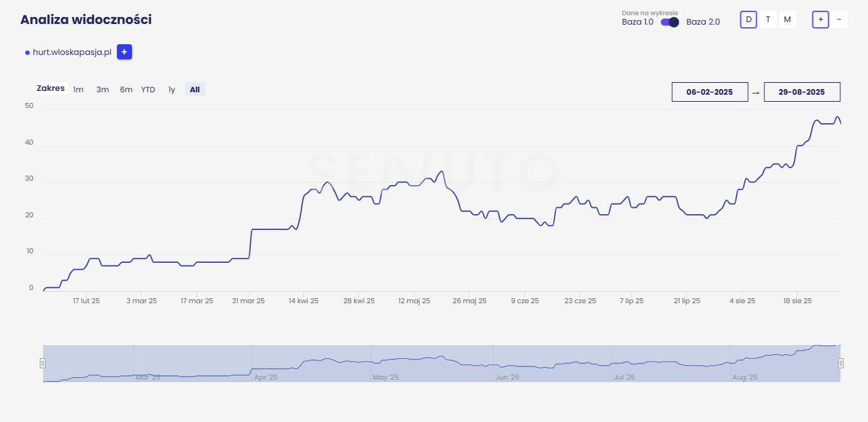This screenshot has width=868, height=422.
Task: Open the start date field 06-02-2025
Action: [x=709, y=92]
